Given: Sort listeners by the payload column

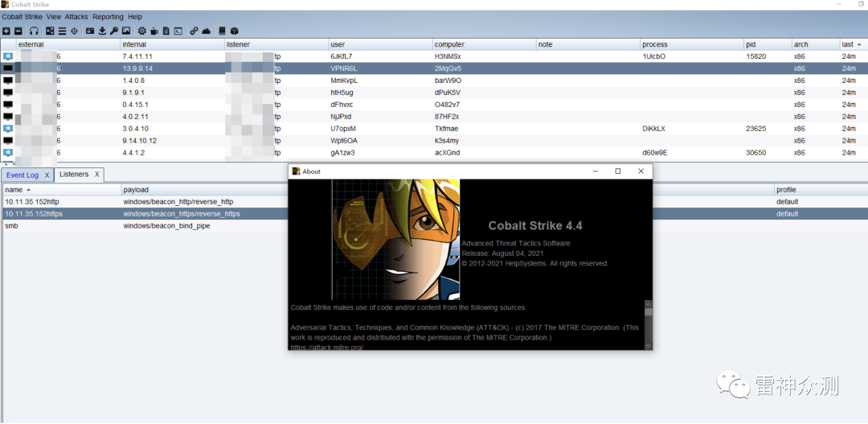Looking at the screenshot, I should click(204, 190).
